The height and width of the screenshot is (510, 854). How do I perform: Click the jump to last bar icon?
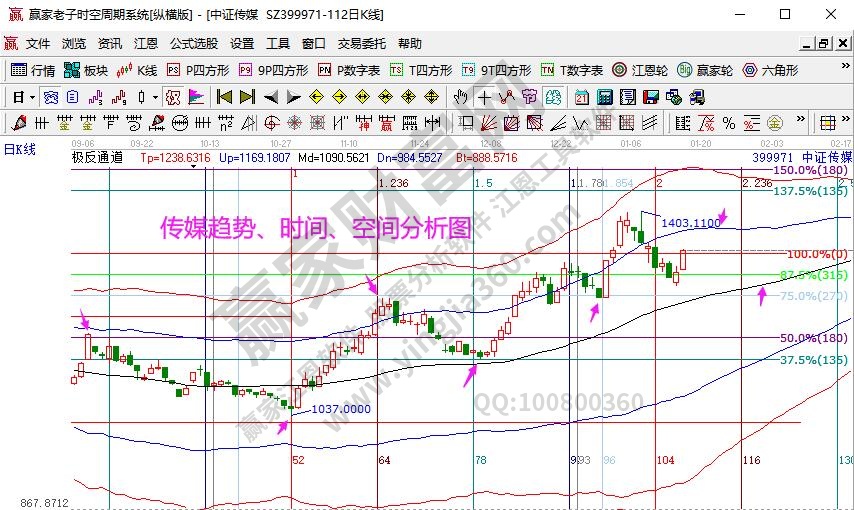point(246,97)
